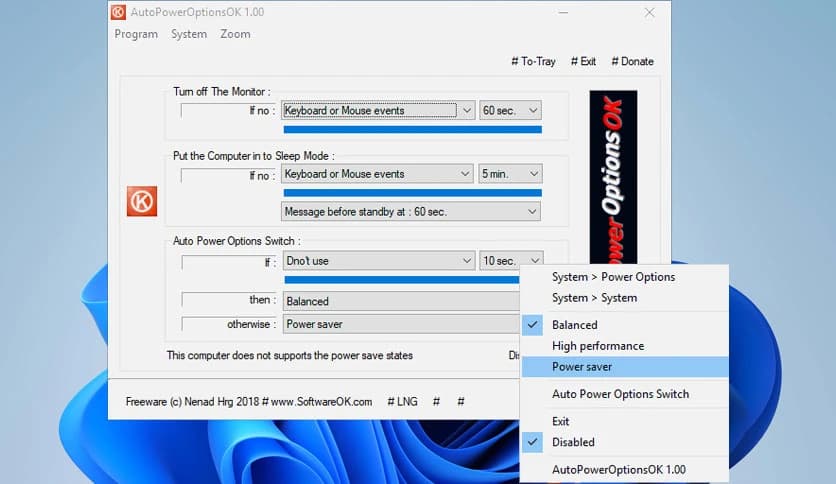Viewport: 836px width, 484px height.
Task: Click the last # in the footer
Action: click(461, 402)
